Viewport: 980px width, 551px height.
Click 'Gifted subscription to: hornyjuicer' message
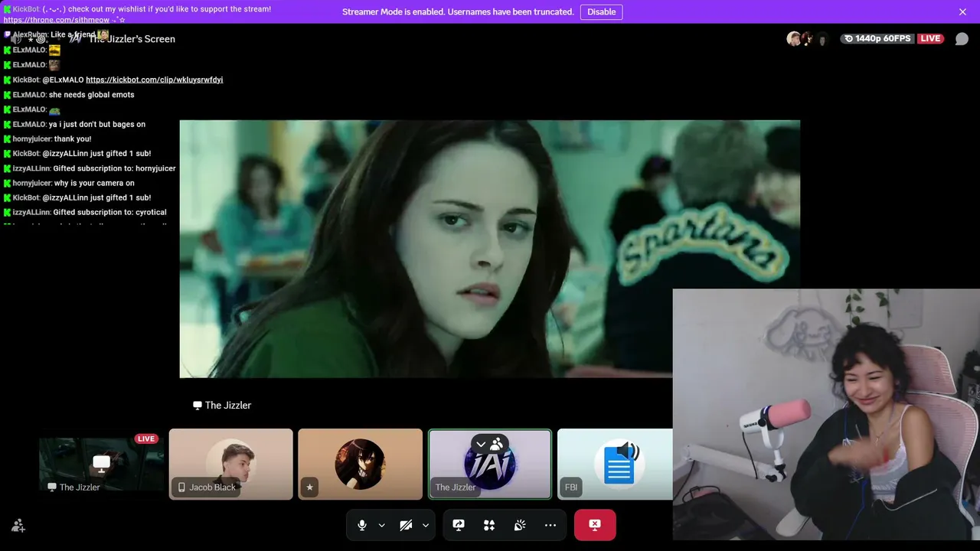114,168
